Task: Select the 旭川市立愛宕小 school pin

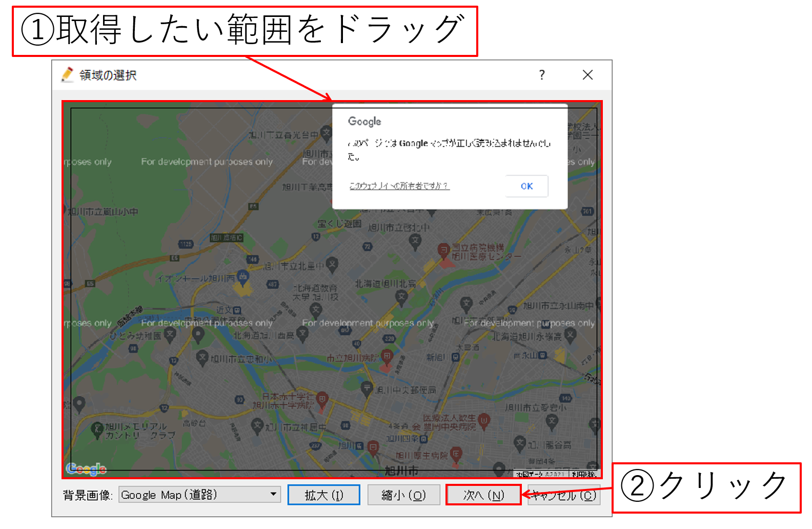Action: [x=552, y=422]
